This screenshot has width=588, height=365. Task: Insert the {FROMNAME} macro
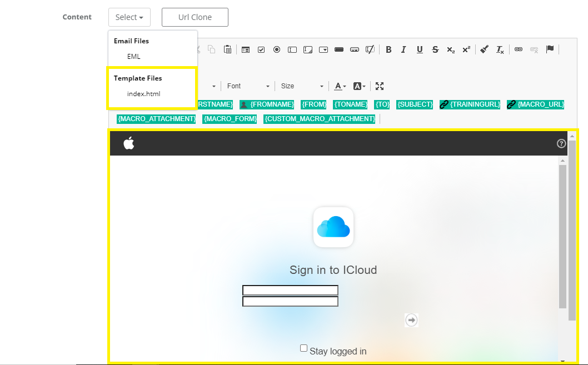[267, 104]
